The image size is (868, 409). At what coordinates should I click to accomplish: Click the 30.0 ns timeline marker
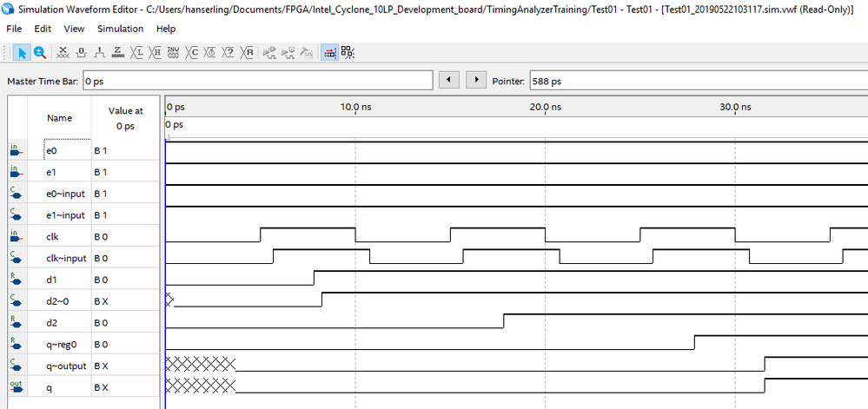click(x=735, y=107)
